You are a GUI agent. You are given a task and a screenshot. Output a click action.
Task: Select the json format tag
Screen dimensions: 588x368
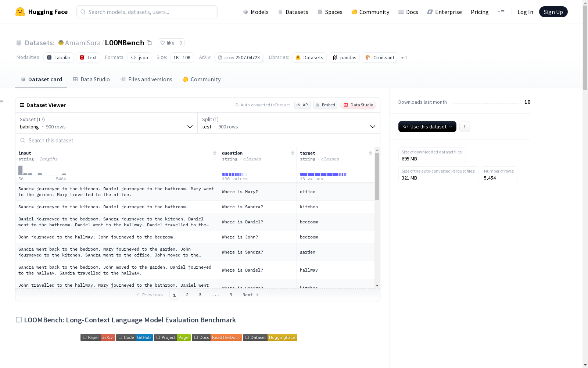(x=140, y=57)
